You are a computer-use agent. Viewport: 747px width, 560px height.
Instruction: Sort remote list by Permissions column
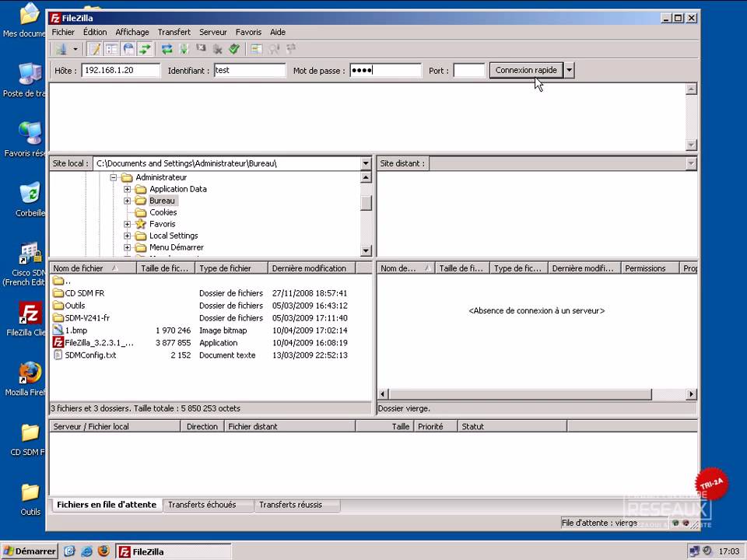pos(650,268)
